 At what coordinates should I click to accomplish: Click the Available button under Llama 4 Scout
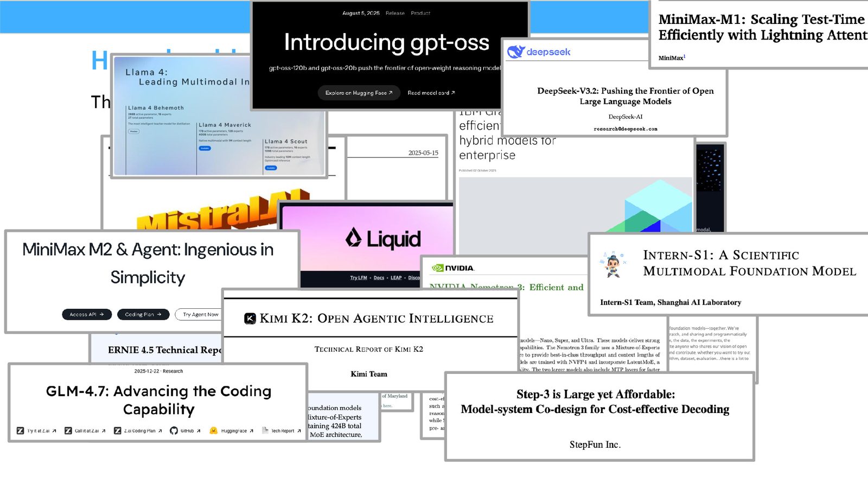pyautogui.click(x=271, y=168)
